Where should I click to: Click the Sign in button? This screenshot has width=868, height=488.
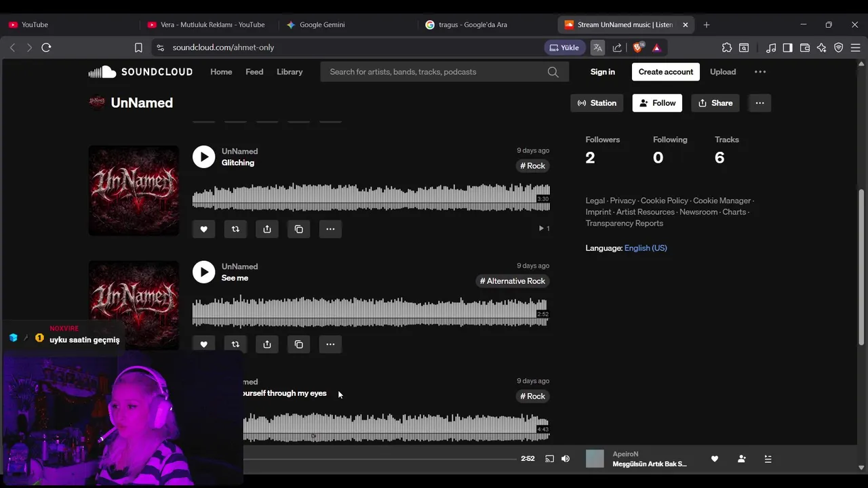[602, 72]
